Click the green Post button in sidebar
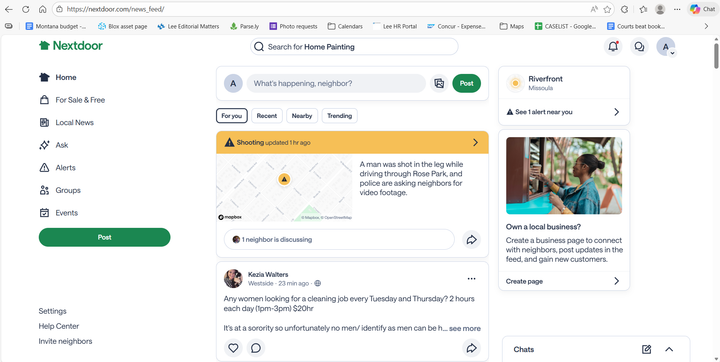Image resolution: width=720 pixels, height=362 pixels. click(x=104, y=237)
